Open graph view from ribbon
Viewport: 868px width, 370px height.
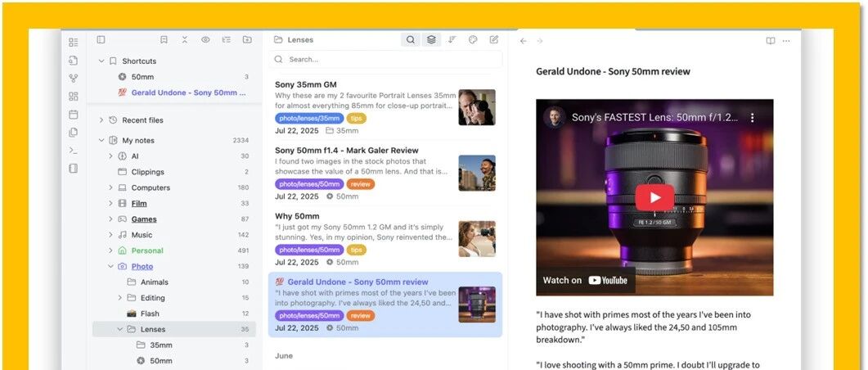(x=73, y=78)
